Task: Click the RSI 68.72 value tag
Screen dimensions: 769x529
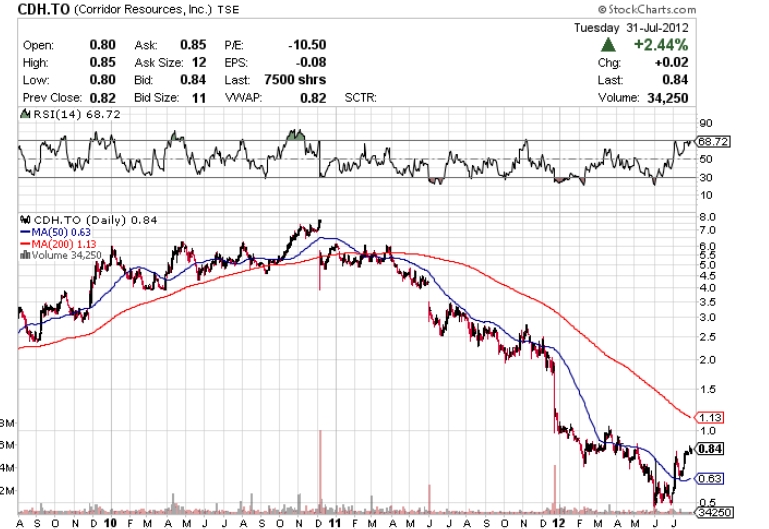Action: 713,142
